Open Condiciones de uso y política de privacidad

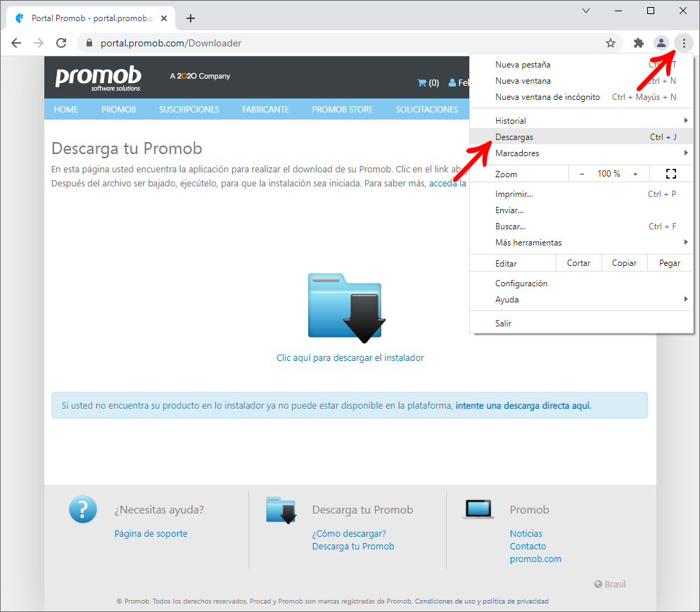pyautogui.click(x=482, y=601)
